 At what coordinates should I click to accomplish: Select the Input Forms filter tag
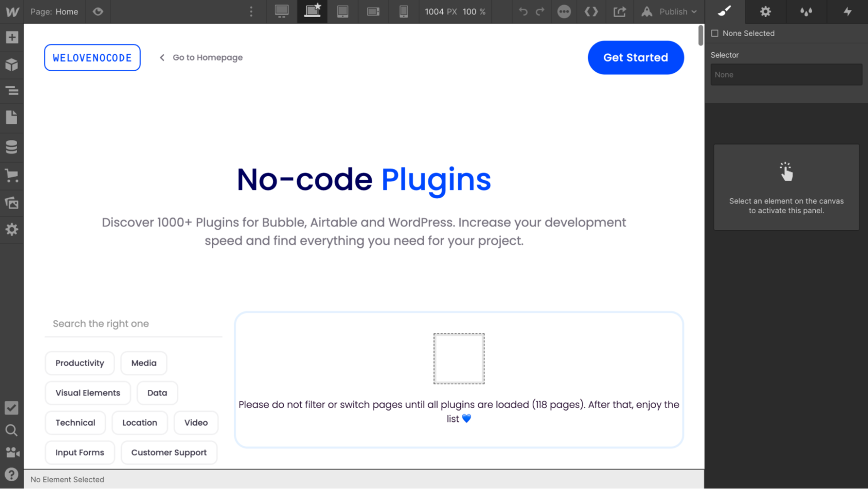[x=80, y=452]
